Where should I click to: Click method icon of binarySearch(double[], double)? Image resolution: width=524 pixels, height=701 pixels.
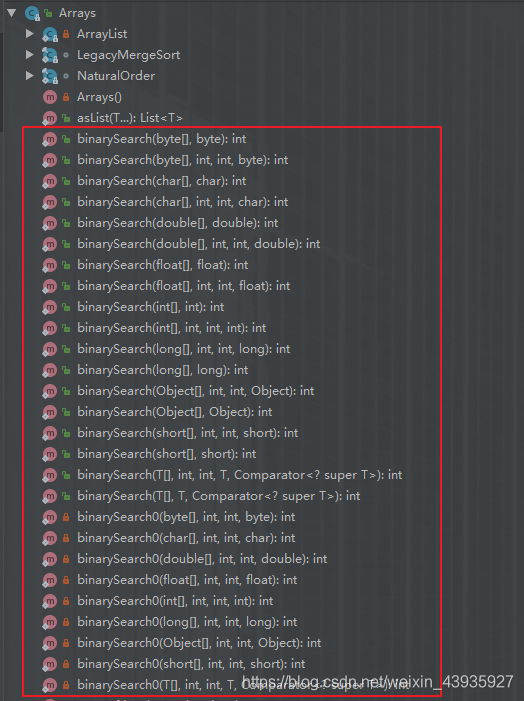(50, 223)
